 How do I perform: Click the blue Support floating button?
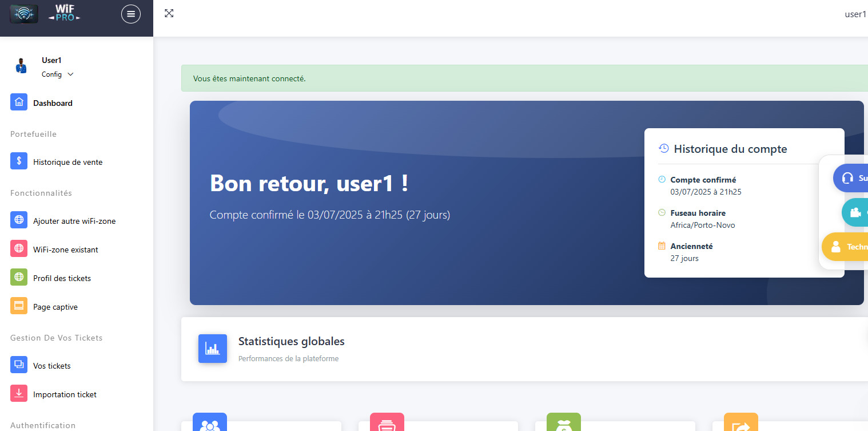tap(852, 177)
